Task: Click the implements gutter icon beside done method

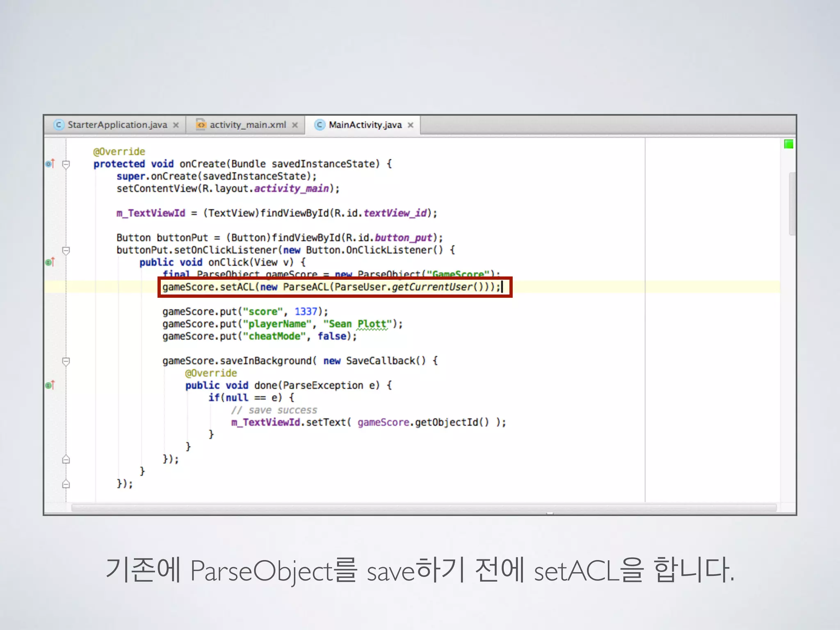Action: coord(50,385)
